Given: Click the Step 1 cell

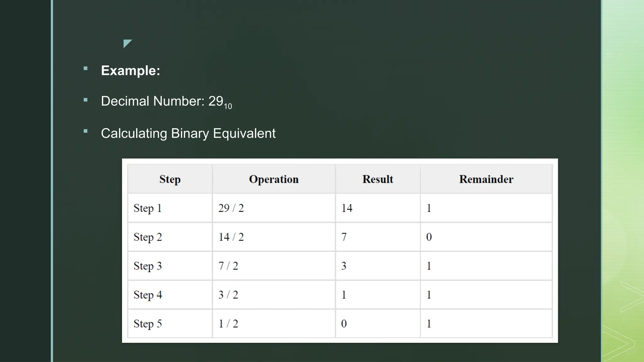Looking at the screenshot, I should point(170,208).
